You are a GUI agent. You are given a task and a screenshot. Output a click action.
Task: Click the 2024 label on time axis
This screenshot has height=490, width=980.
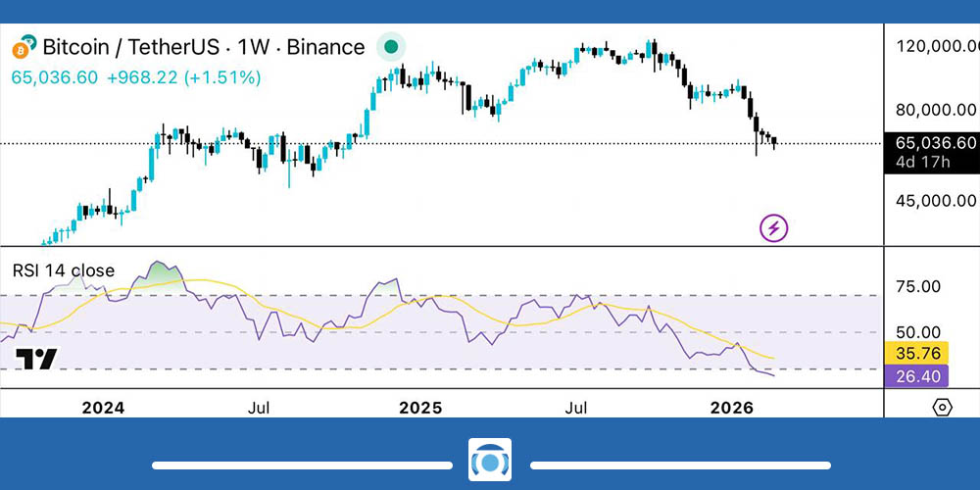(104, 407)
